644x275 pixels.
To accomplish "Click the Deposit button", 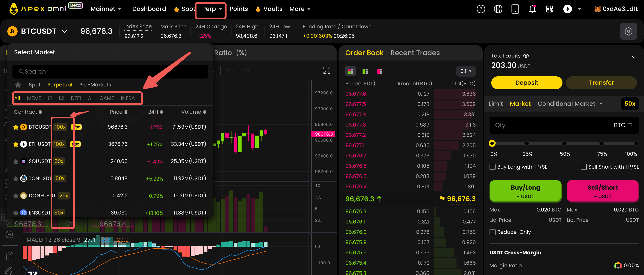I will point(526,83).
